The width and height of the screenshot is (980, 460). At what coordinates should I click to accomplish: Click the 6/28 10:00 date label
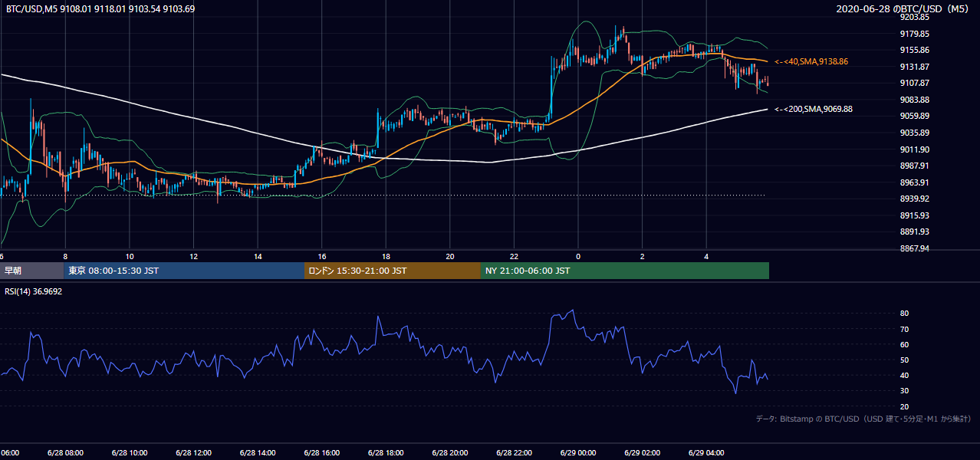pos(130,453)
